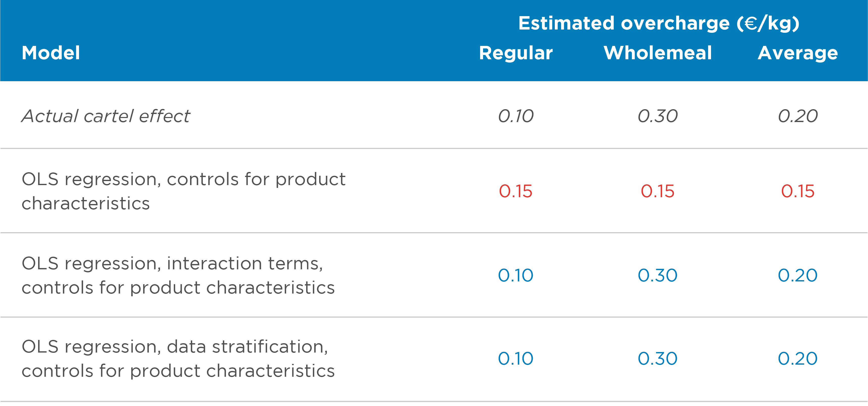
Task: Select Wholemeal 0.30 in interaction terms row
Action: click(x=657, y=275)
